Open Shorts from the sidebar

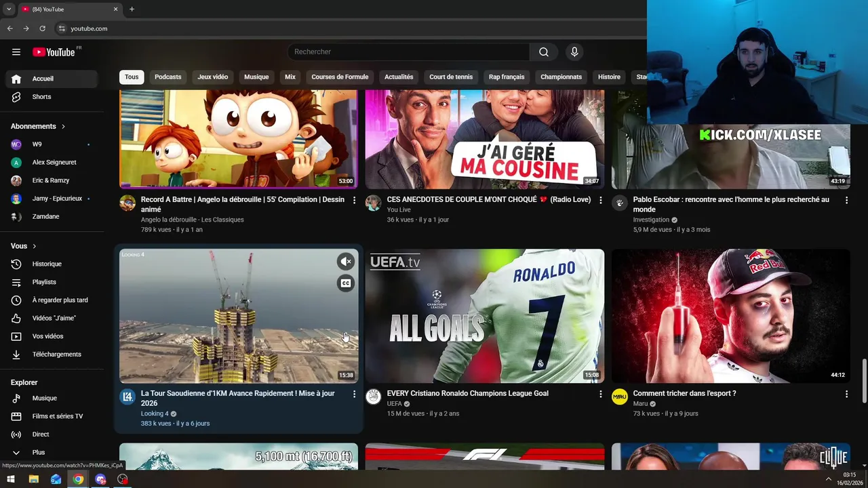(52, 97)
